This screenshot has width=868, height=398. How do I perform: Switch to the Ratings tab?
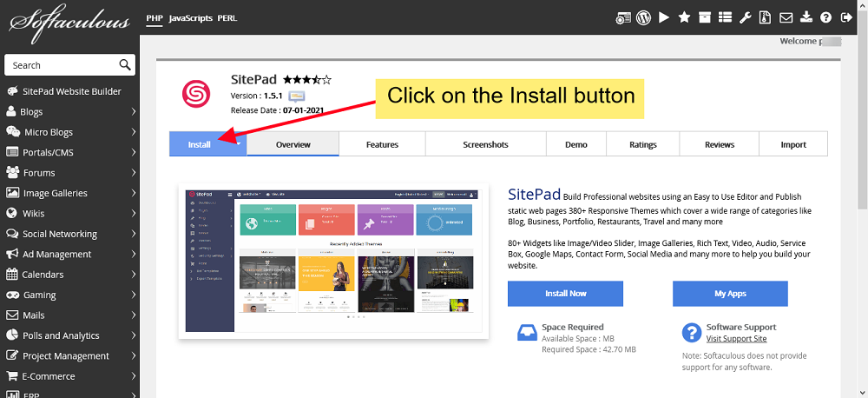tap(642, 144)
